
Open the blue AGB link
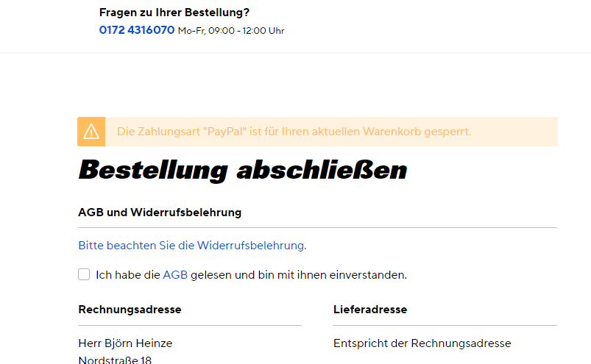(x=175, y=275)
